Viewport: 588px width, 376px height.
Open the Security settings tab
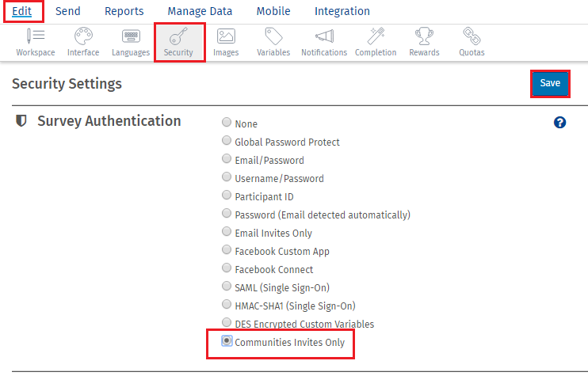(x=178, y=41)
